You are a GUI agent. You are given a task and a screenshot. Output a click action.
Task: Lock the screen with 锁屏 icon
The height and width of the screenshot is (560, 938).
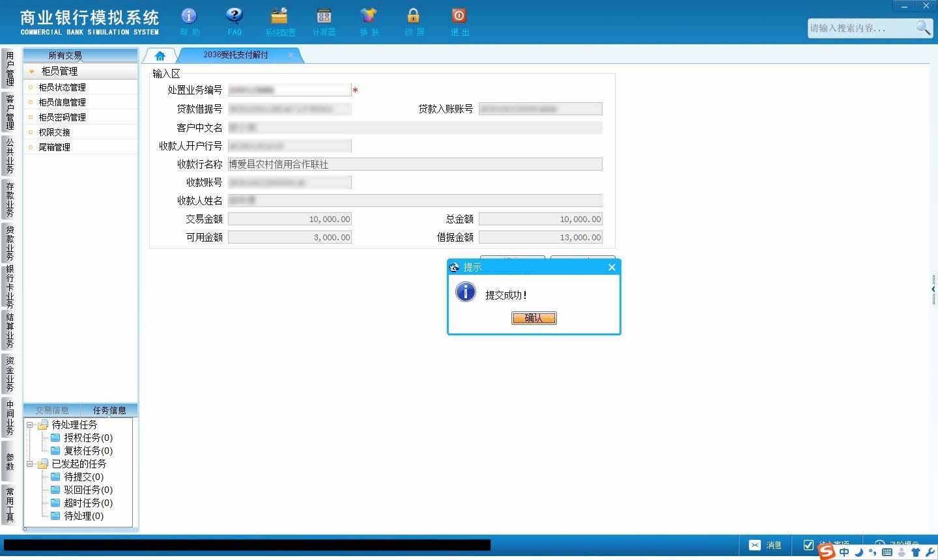click(x=414, y=16)
